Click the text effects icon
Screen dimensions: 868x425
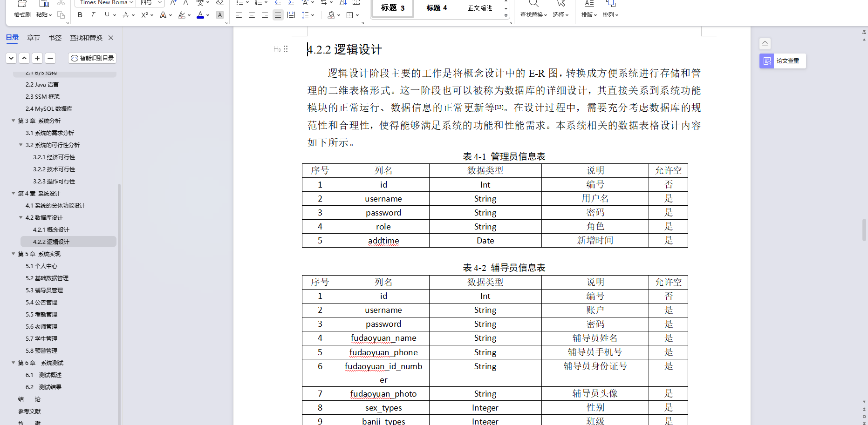click(163, 15)
